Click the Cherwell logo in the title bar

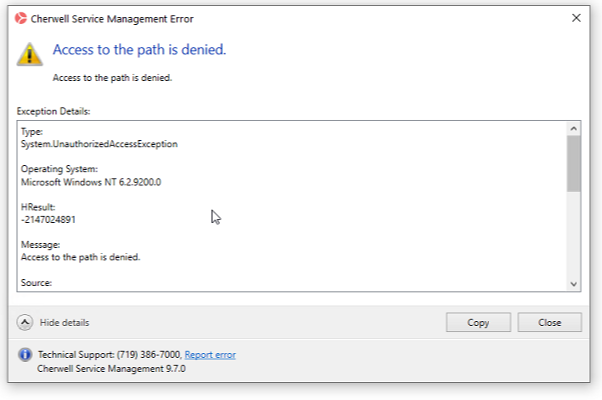[21, 18]
